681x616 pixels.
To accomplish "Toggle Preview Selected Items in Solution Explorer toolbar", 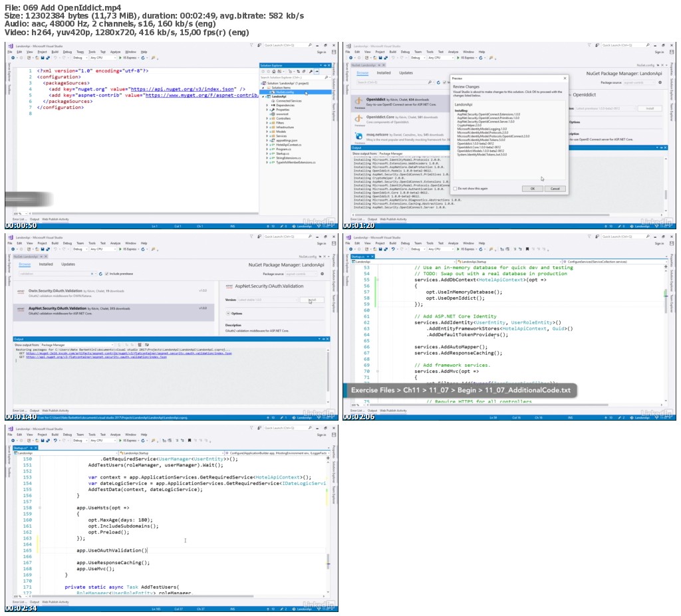I will click(317, 71).
